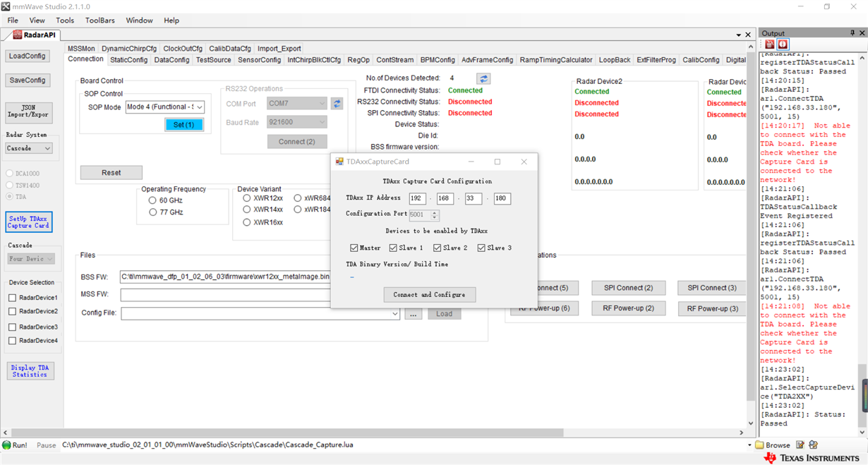
Task: Refresh the COM port list
Action: (x=337, y=104)
